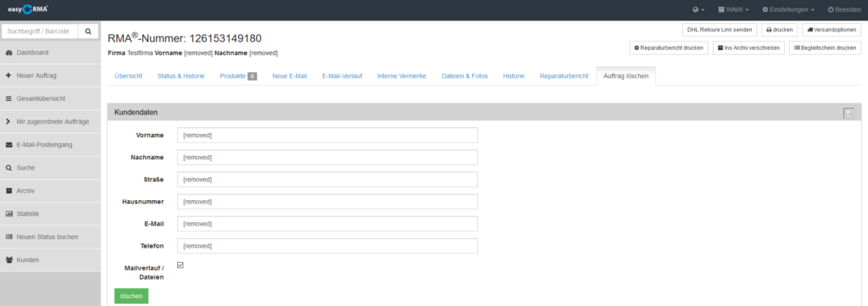The height and width of the screenshot is (306, 868).
Task: Click the power icon next to Beenden
Action: 831,9
